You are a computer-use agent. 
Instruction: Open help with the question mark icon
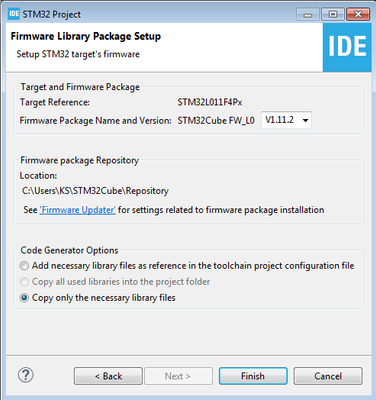[26, 375]
